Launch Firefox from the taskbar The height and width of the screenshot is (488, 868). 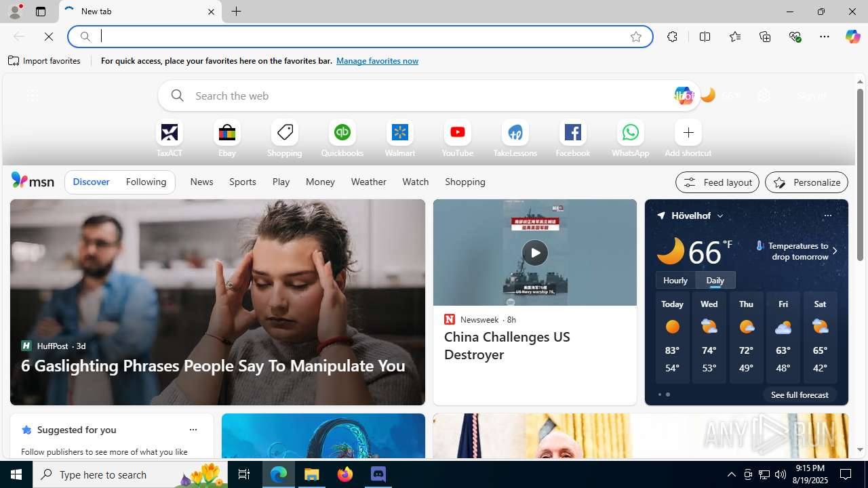(x=345, y=474)
